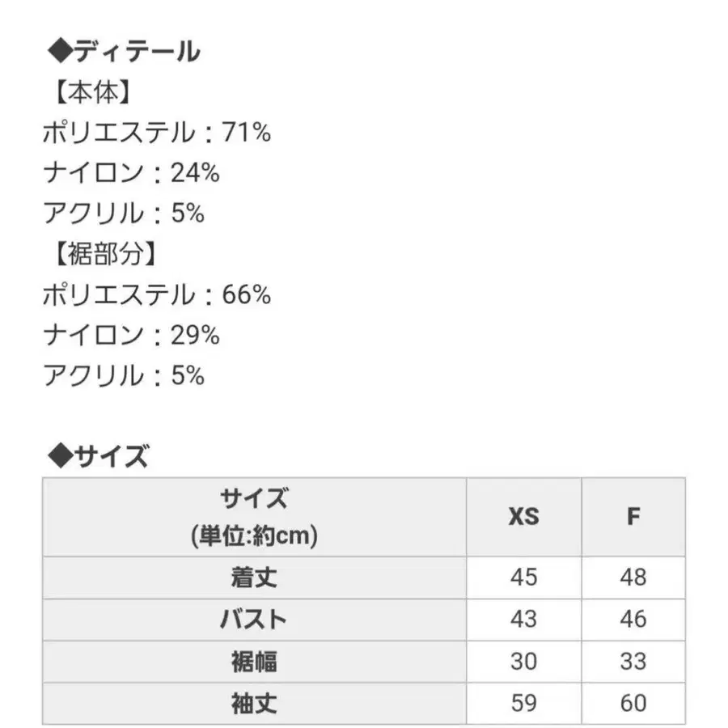The image size is (728, 728).
Task: Click the F 着丈 value 48
Action: (633, 578)
